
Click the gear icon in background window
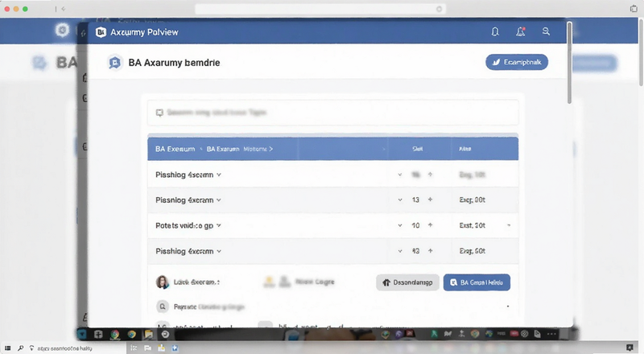(x=63, y=30)
